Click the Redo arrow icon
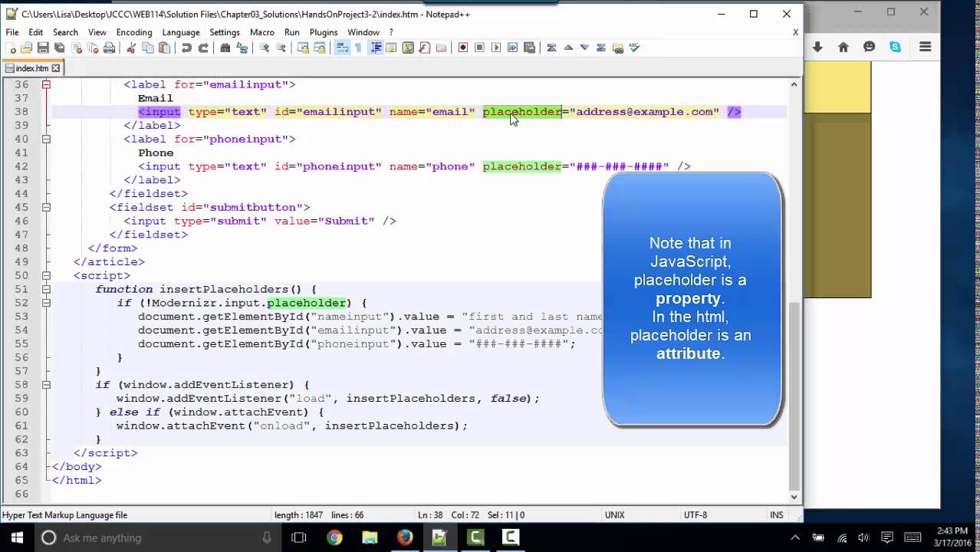980x552 pixels. click(203, 48)
